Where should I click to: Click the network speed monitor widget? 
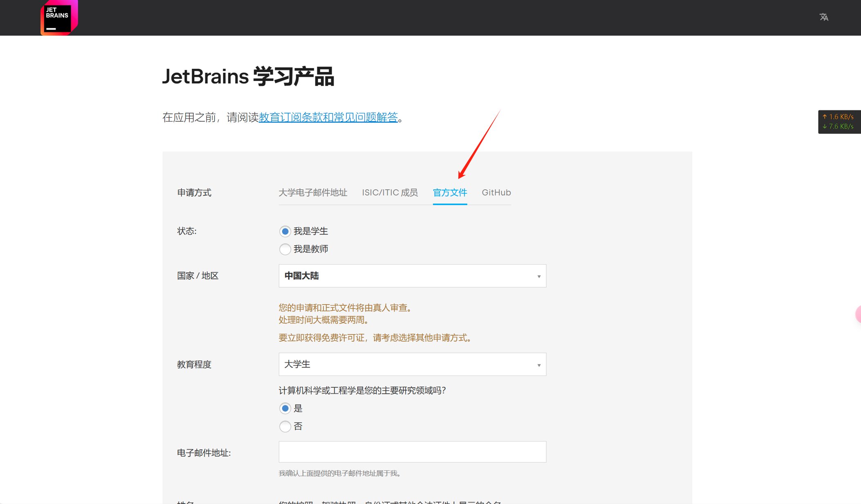[839, 122]
